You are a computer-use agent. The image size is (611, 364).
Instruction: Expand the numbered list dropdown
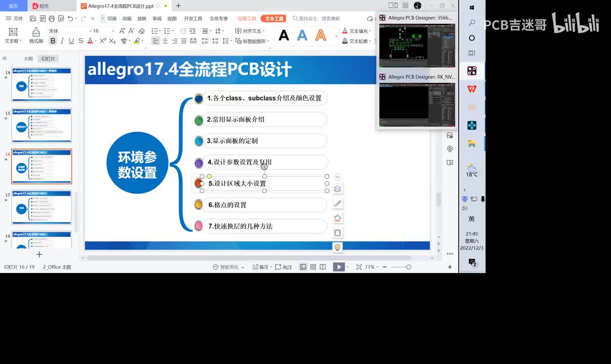coord(173,31)
